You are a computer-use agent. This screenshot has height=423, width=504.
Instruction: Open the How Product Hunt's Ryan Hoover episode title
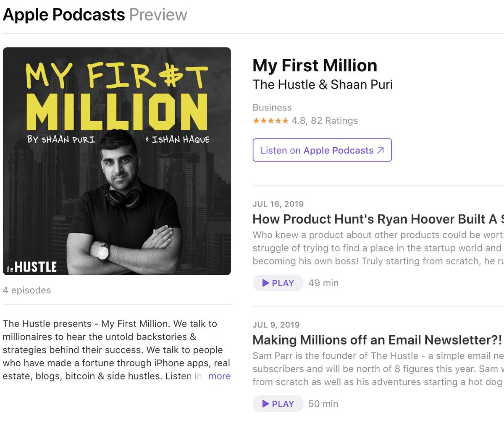(x=378, y=219)
